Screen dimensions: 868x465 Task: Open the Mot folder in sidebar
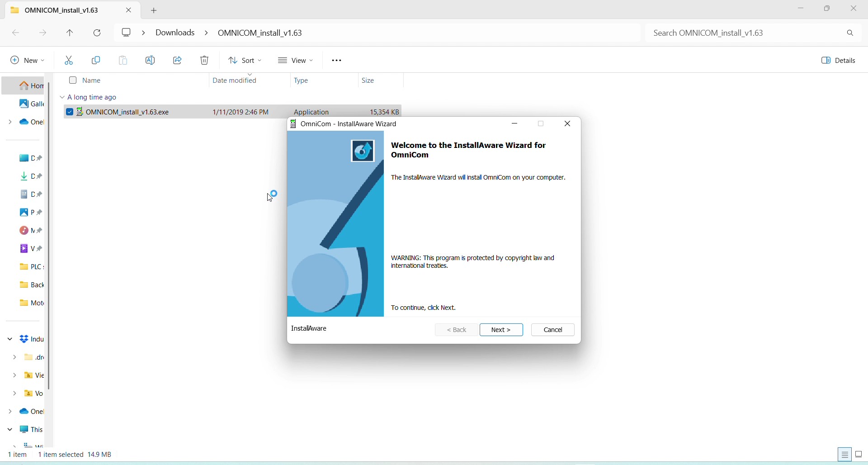(31, 303)
